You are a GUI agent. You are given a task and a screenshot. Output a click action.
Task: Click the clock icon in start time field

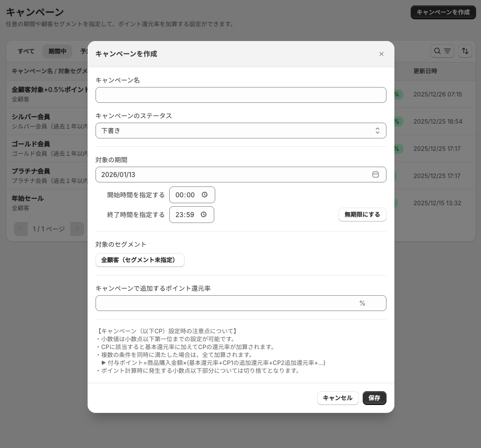pyautogui.click(x=205, y=195)
